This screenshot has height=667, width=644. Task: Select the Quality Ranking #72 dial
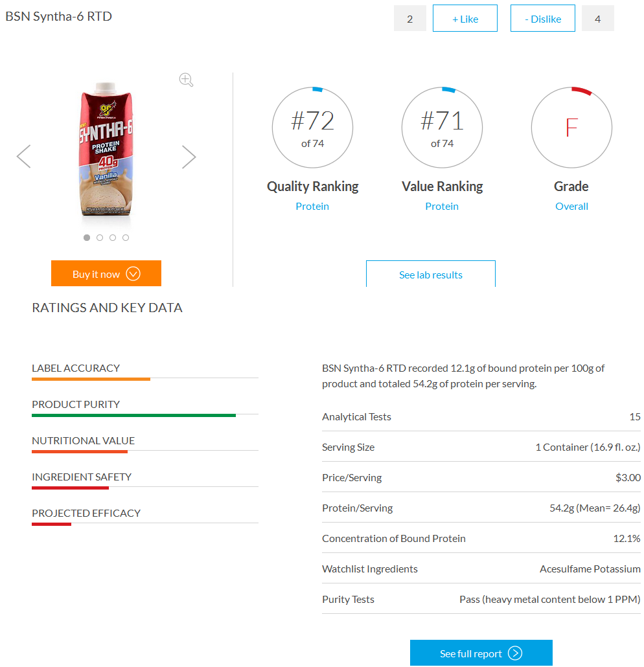[312, 127]
